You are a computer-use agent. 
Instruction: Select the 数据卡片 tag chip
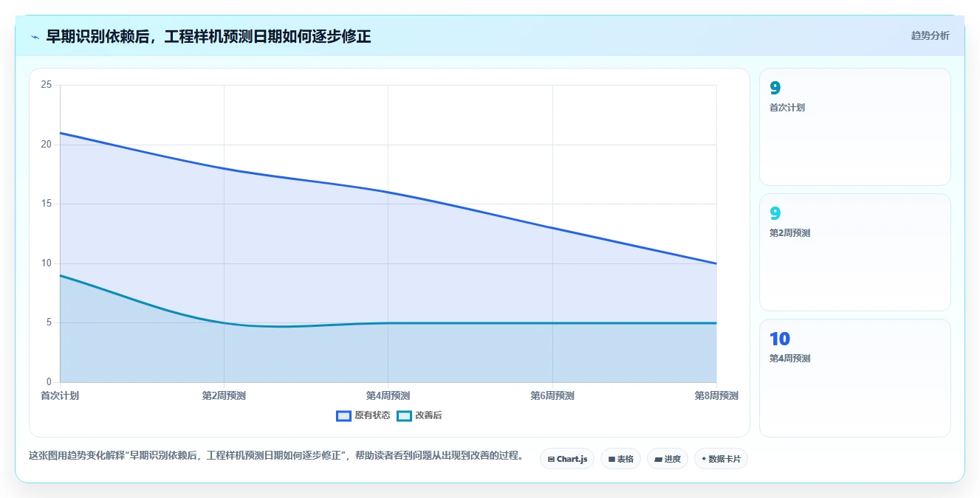click(721, 459)
